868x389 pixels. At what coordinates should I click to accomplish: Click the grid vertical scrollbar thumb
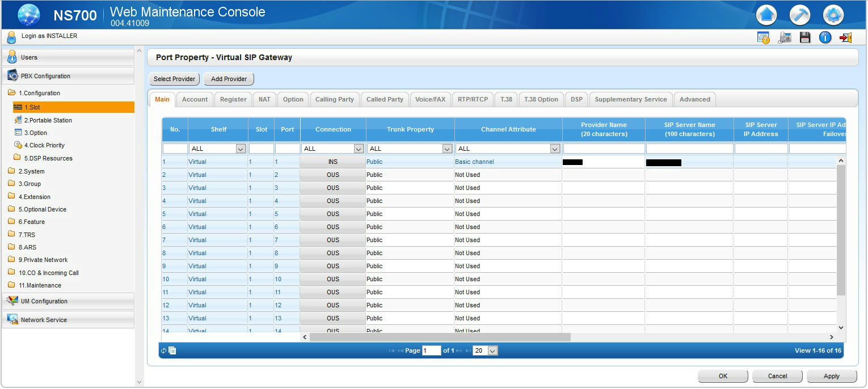(x=841, y=230)
